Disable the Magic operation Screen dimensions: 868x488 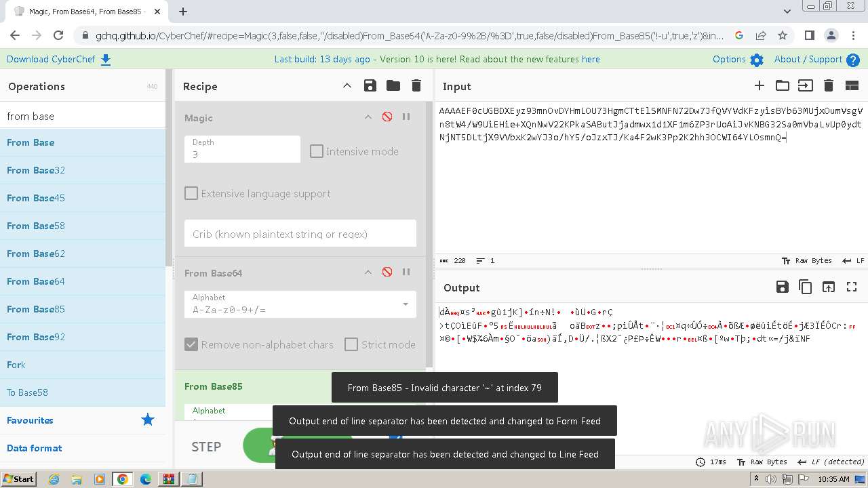[x=387, y=117]
